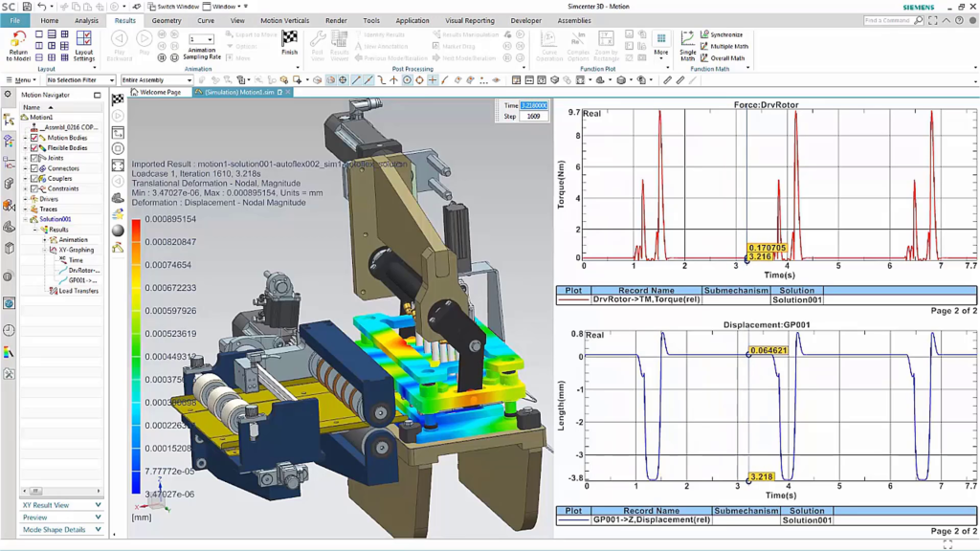The image size is (980, 551).
Task: Toggle the Motion Bodies checkbox
Action: (x=34, y=138)
